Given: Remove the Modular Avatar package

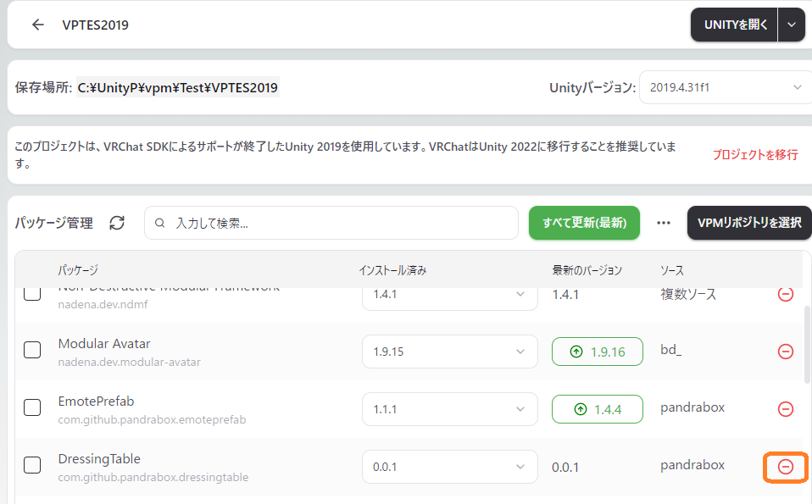Looking at the screenshot, I should 786,352.
